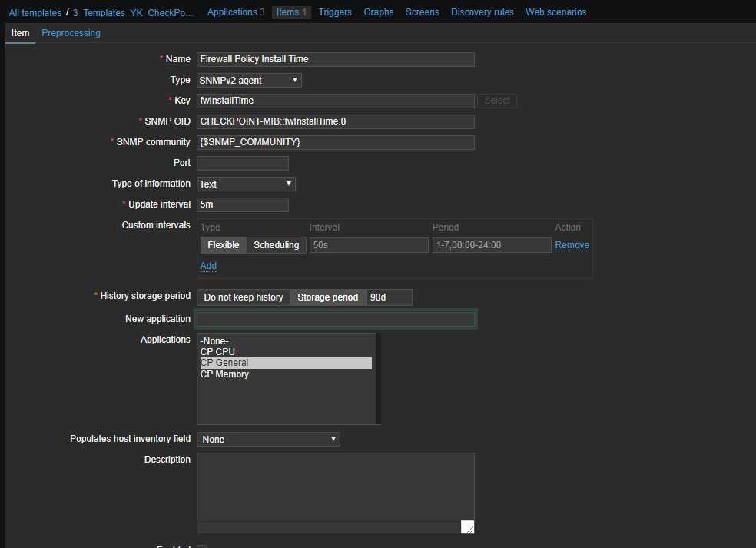Image resolution: width=756 pixels, height=548 pixels.
Task: Remove the flexible custom interval row
Action: pos(572,245)
